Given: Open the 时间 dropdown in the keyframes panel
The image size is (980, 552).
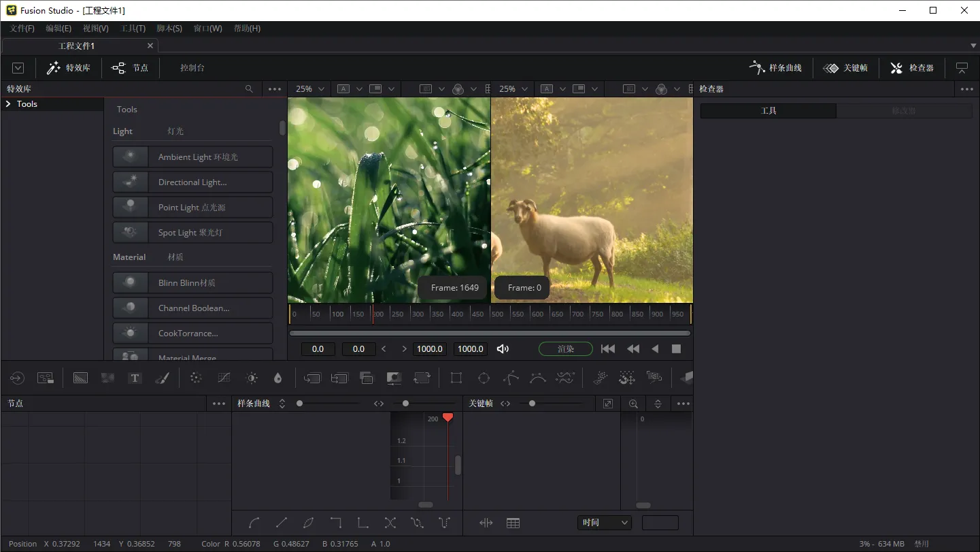Looking at the screenshot, I should click(605, 523).
